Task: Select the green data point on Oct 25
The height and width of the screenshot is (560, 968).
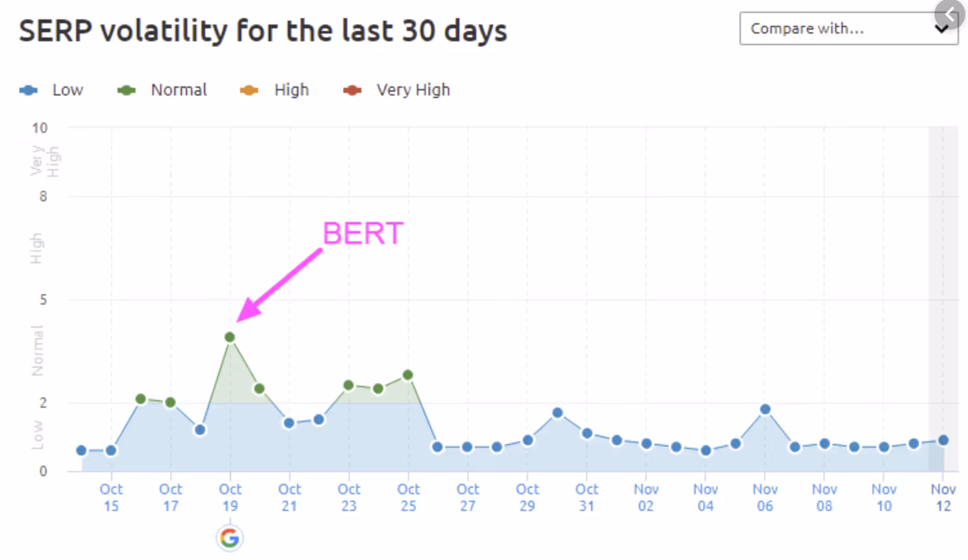Action: (x=408, y=375)
